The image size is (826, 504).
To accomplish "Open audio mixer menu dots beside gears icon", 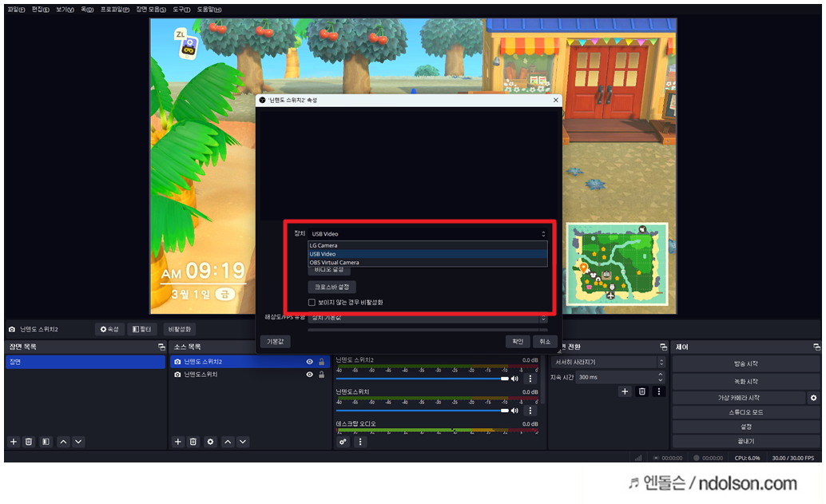I will point(360,442).
